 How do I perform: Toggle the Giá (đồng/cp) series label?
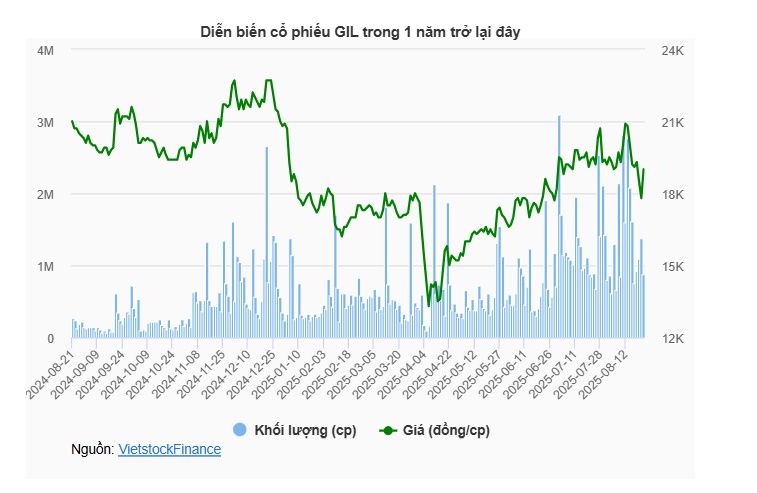click(447, 430)
